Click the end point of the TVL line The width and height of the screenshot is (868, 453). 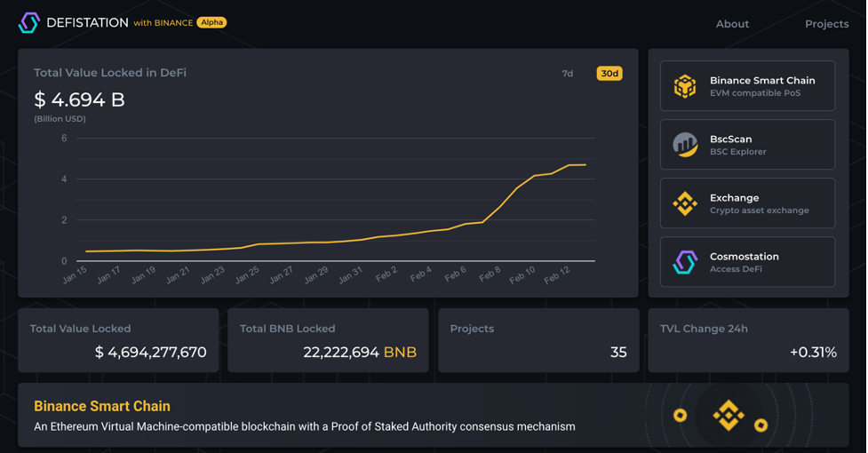click(x=585, y=165)
